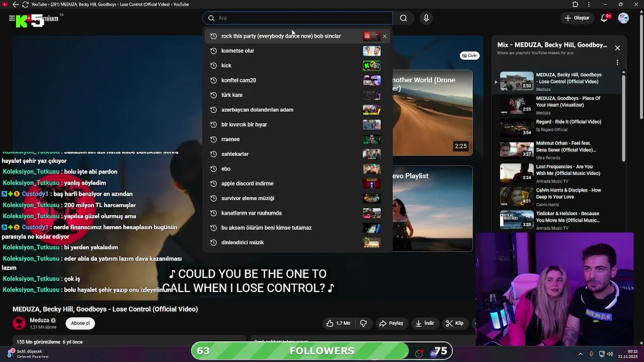
Task: Open the YouTube hamburger guide menu
Action: pos(12,18)
